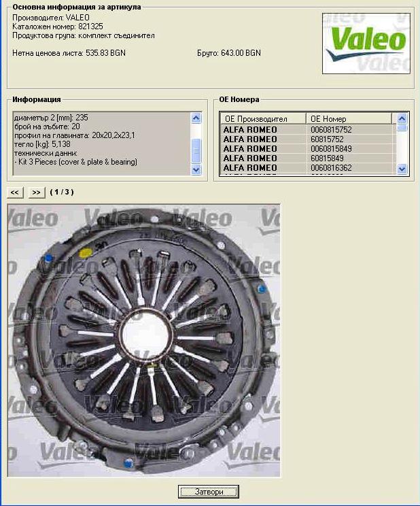
Task: Select row with OE number 60815752
Action: pos(307,139)
